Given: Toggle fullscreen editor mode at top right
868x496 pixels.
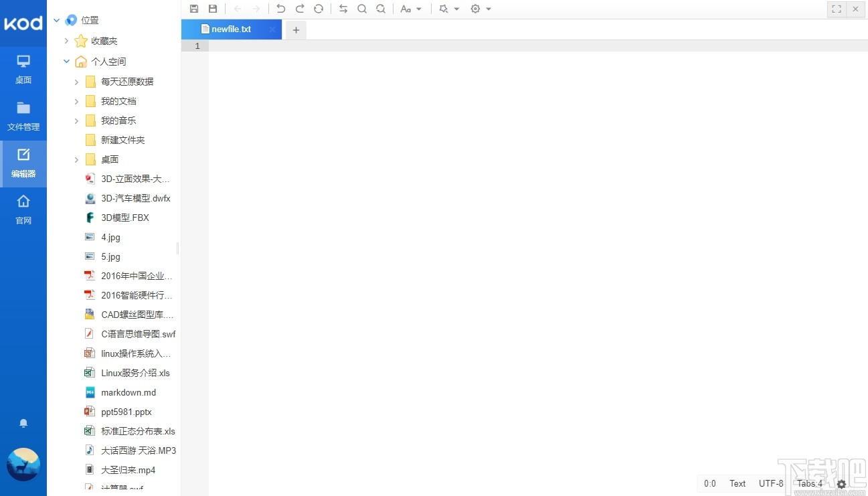Looking at the screenshot, I should (x=837, y=9).
